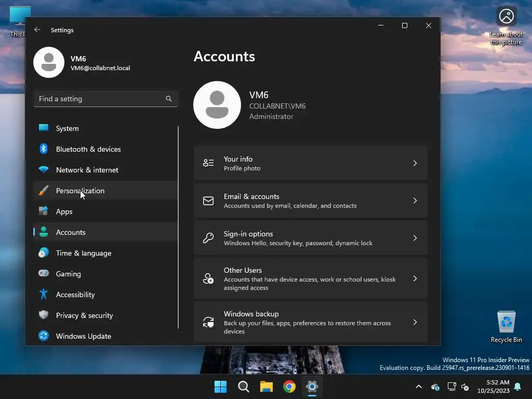The width and height of the screenshot is (532, 399).
Task: Click the Bluetooth icon in sidebar
Action: 44,149
